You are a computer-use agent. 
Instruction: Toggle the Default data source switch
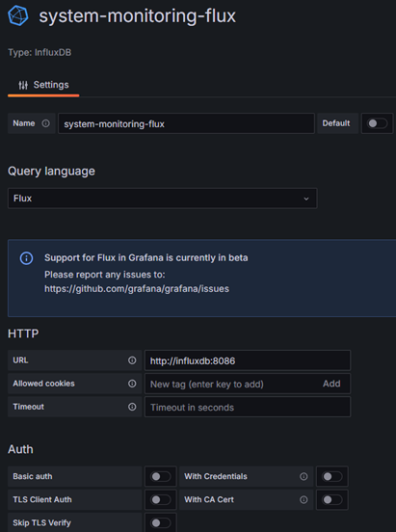point(377,123)
